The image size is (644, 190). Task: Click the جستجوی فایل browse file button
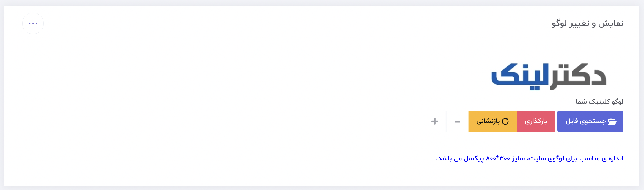click(x=590, y=121)
